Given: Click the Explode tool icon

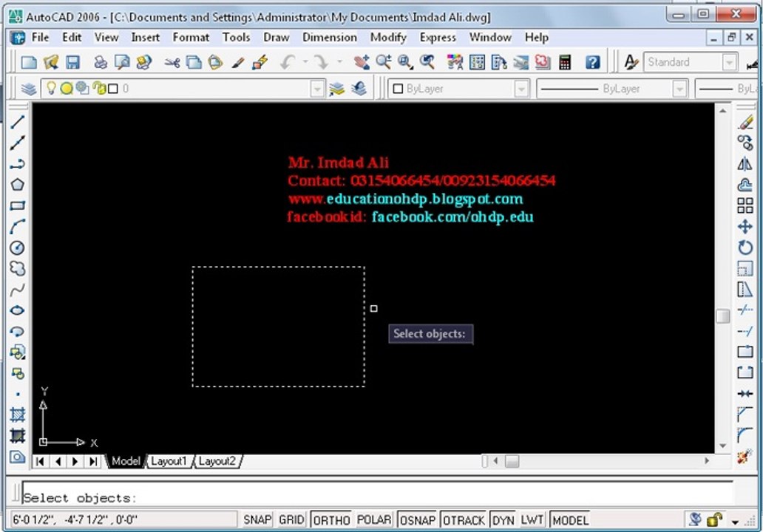Looking at the screenshot, I should point(745,456).
